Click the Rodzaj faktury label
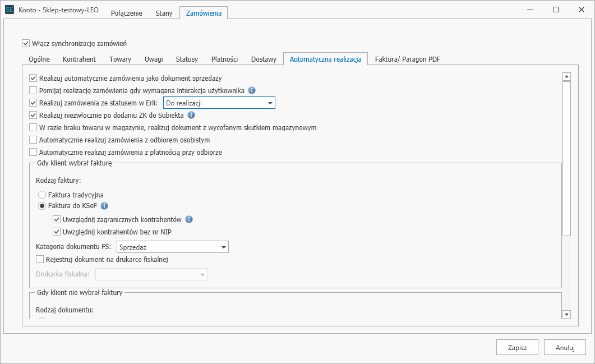Image resolution: width=595 pixels, height=364 pixels. coord(58,180)
